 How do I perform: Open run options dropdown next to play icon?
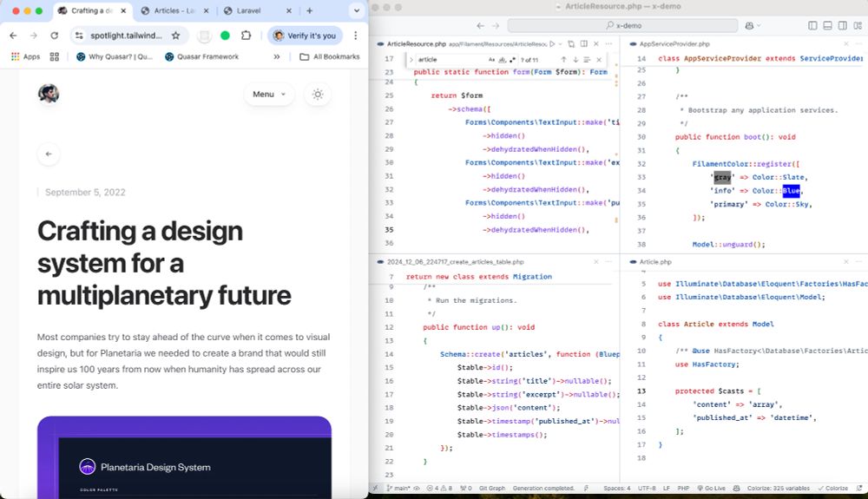coord(560,43)
